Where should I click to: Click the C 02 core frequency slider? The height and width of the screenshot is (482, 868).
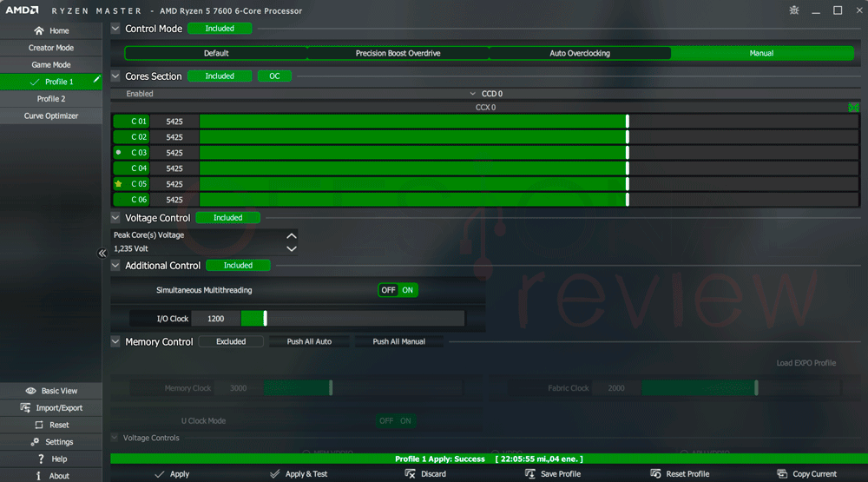click(529, 137)
